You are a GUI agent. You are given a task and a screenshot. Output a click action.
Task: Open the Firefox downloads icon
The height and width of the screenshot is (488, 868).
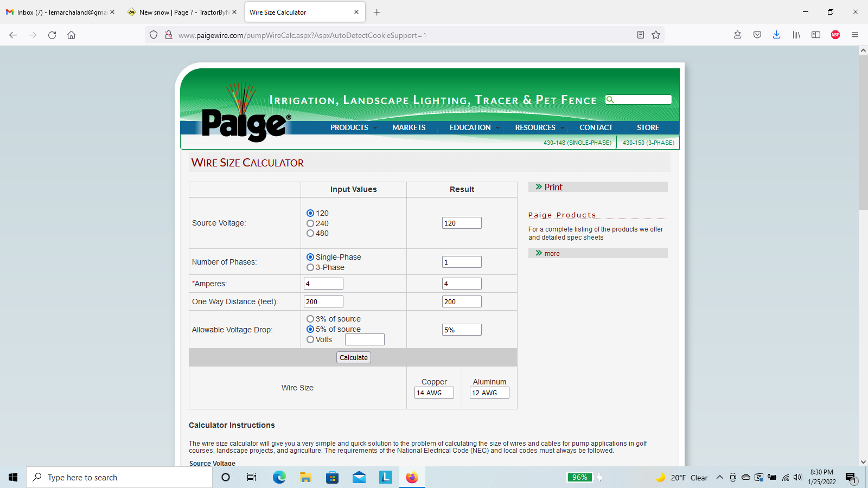coord(776,35)
